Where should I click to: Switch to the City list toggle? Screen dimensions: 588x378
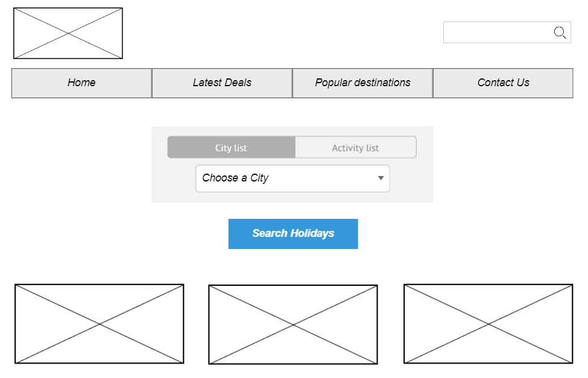232,148
